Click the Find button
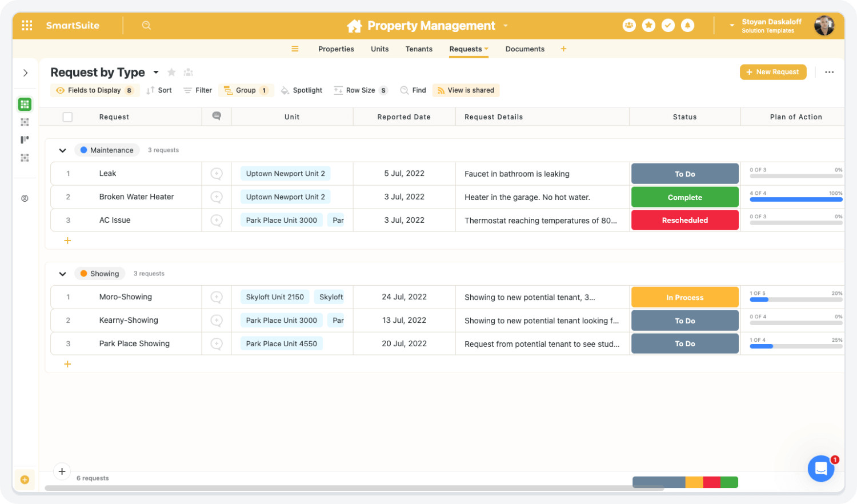 [x=413, y=90]
